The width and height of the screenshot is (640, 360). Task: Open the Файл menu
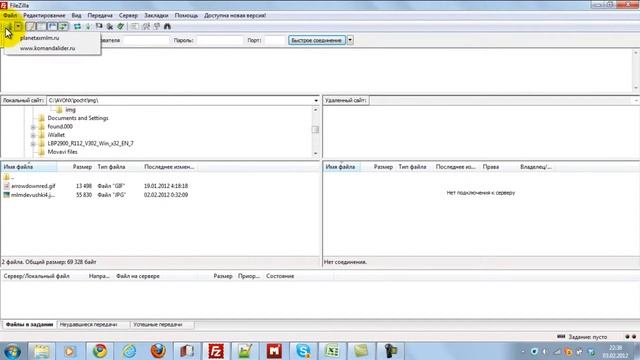[10, 16]
